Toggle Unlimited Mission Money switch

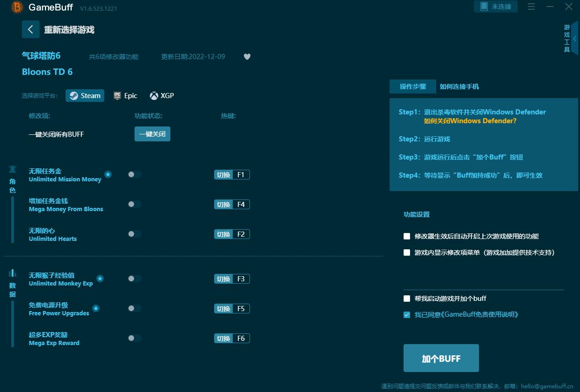pyautogui.click(x=135, y=174)
